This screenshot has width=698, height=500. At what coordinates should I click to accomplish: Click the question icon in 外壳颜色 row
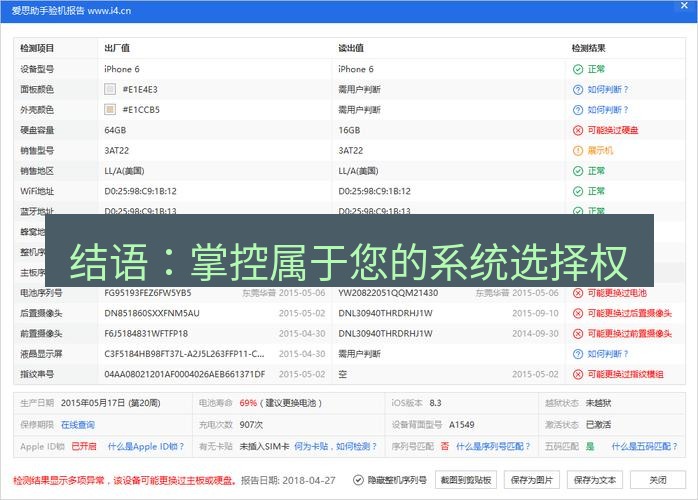577,110
